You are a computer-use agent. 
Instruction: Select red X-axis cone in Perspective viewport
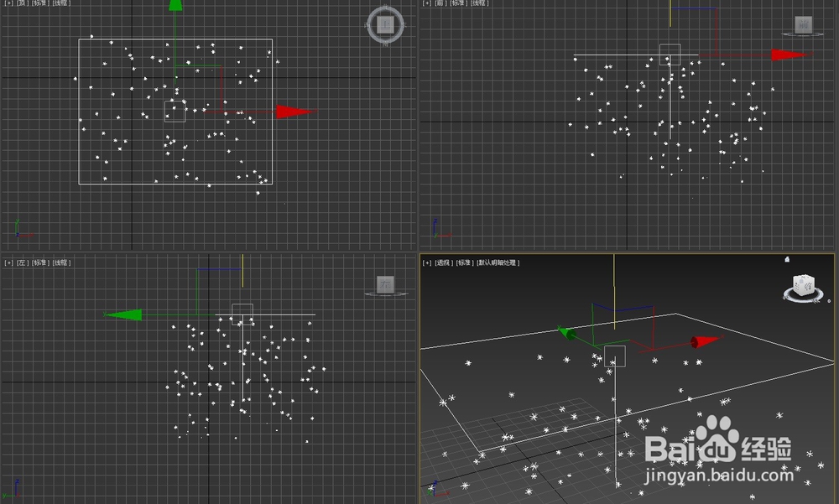(704, 341)
